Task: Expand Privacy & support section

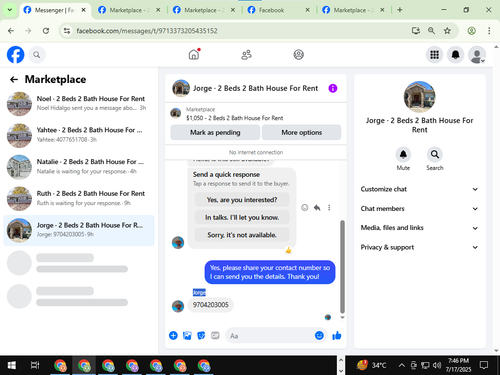Action: point(419,247)
